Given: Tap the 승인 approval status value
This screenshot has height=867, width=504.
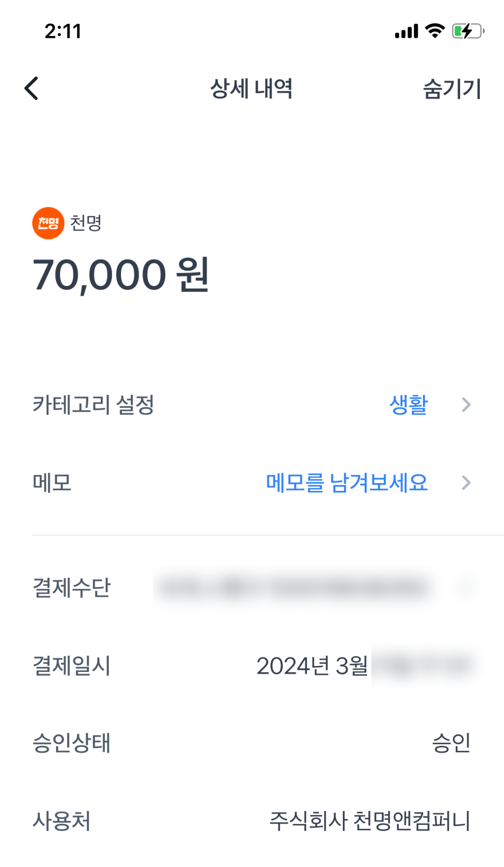Looking at the screenshot, I should [x=451, y=743].
